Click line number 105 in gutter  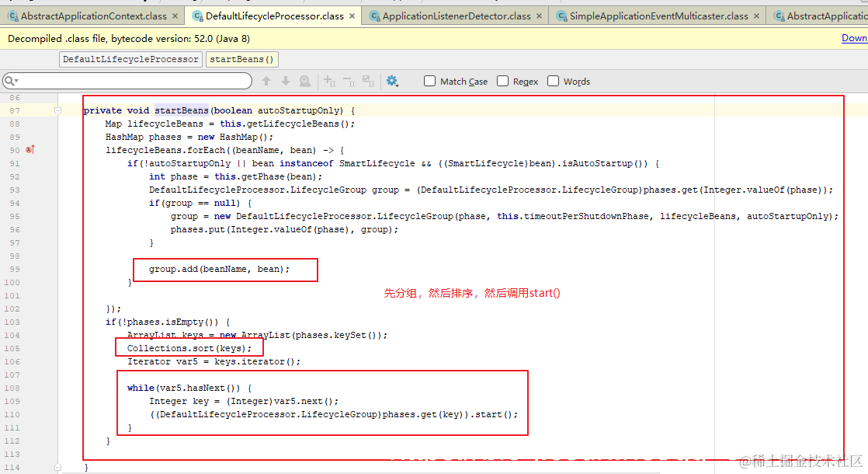click(x=12, y=348)
